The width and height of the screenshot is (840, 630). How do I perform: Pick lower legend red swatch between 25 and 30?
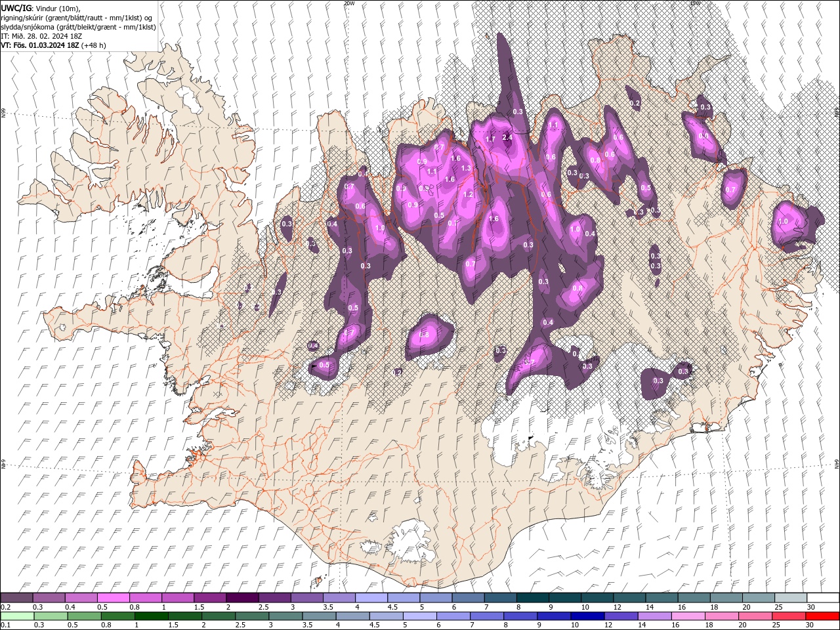788,616
